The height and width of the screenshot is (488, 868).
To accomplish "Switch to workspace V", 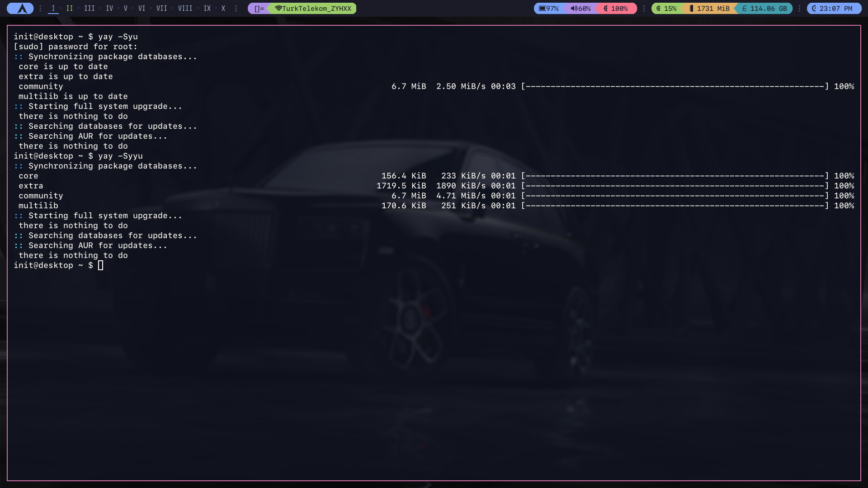I will pos(125,9).
